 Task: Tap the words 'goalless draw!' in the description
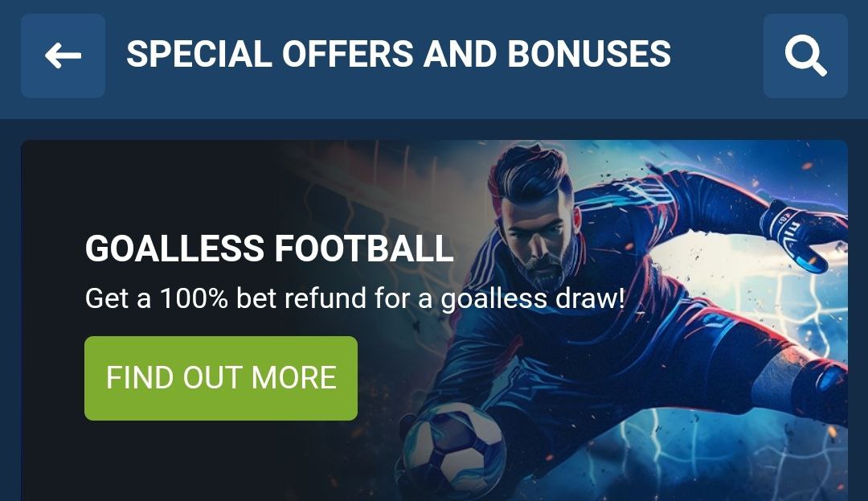pos(533,299)
